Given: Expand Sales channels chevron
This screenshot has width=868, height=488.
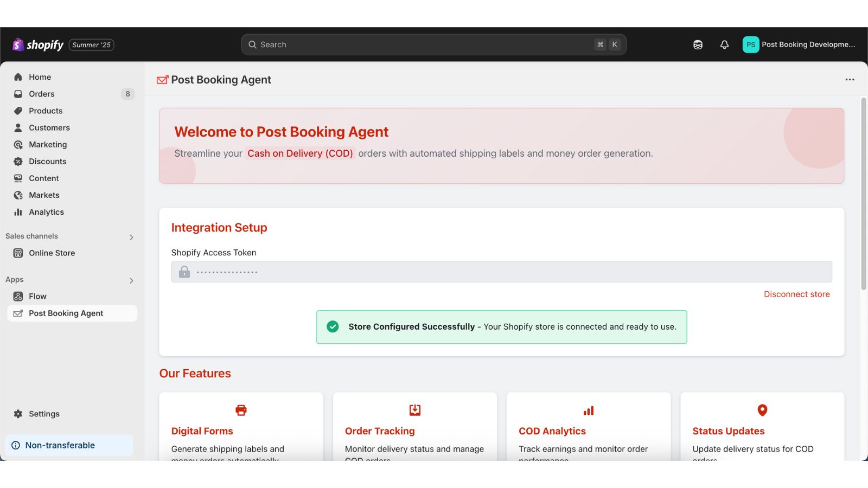Looking at the screenshot, I should (x=131, y=237).
